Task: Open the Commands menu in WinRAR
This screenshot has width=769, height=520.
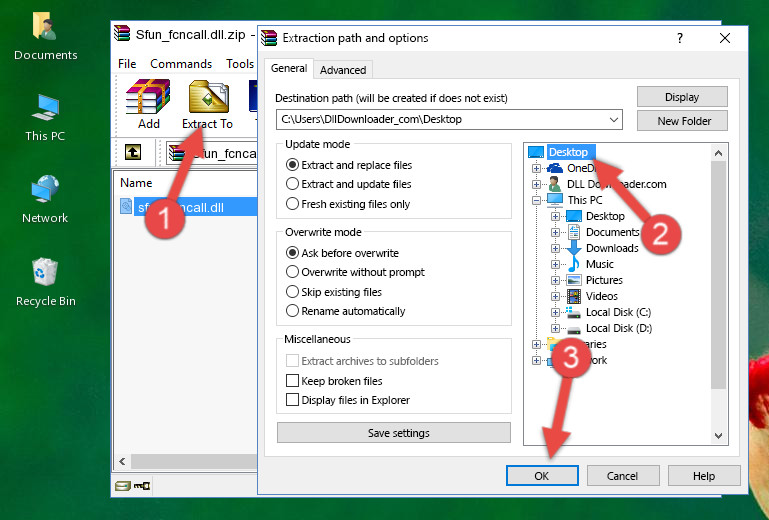Action: [181, 64]
